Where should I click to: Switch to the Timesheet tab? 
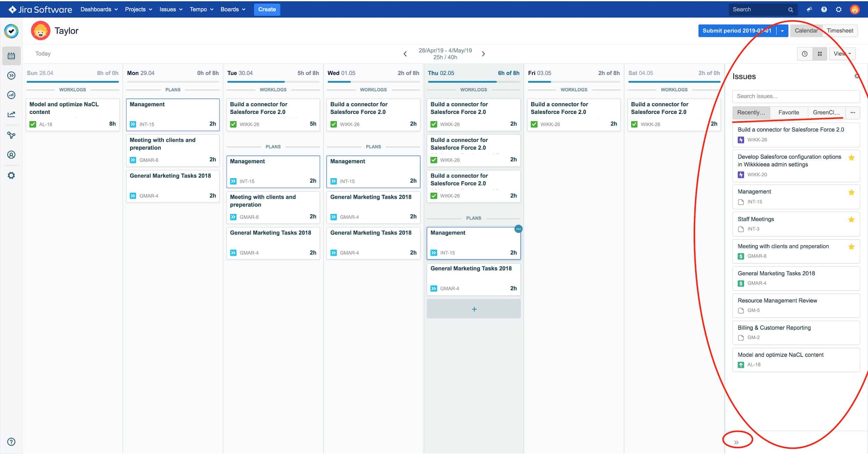click(x=840, y=30)
